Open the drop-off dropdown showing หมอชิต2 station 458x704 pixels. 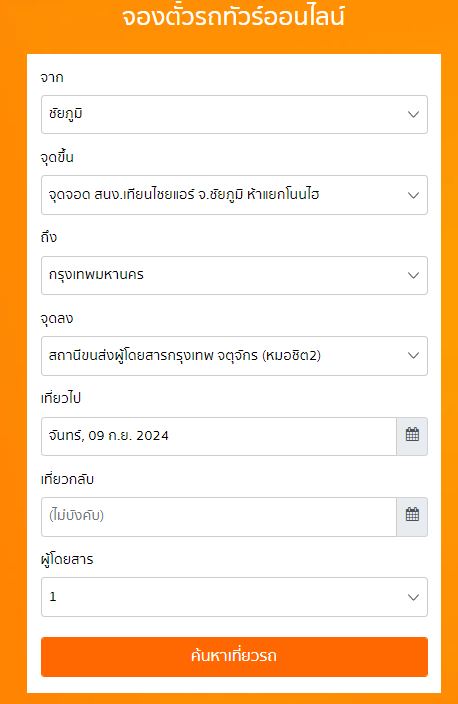[x=234, y=356]
